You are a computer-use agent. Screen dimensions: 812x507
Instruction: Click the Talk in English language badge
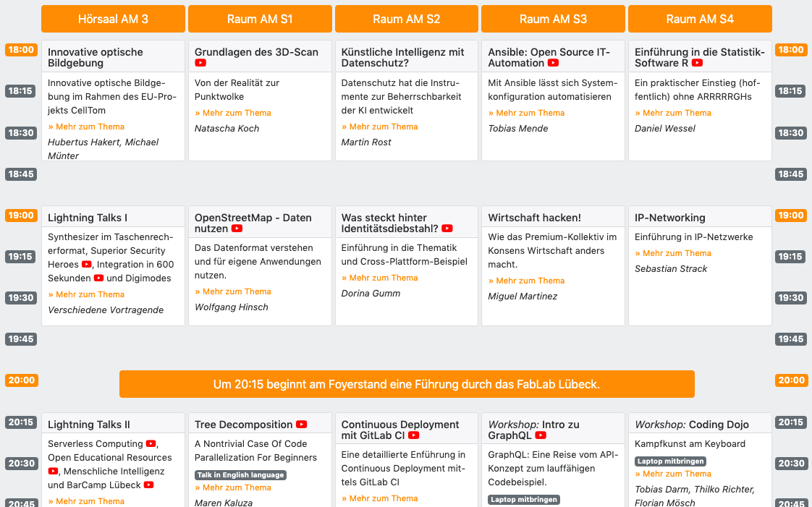240,475
